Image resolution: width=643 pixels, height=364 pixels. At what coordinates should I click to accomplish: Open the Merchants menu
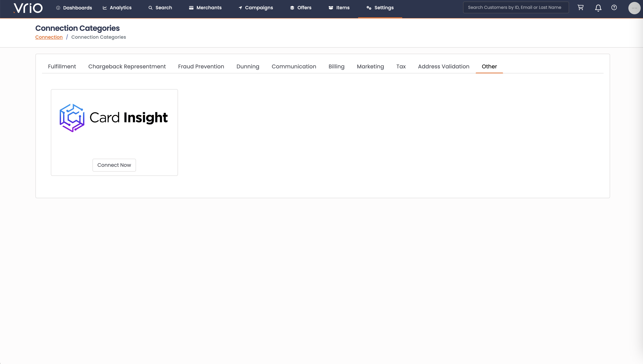(x=205, y=8)
